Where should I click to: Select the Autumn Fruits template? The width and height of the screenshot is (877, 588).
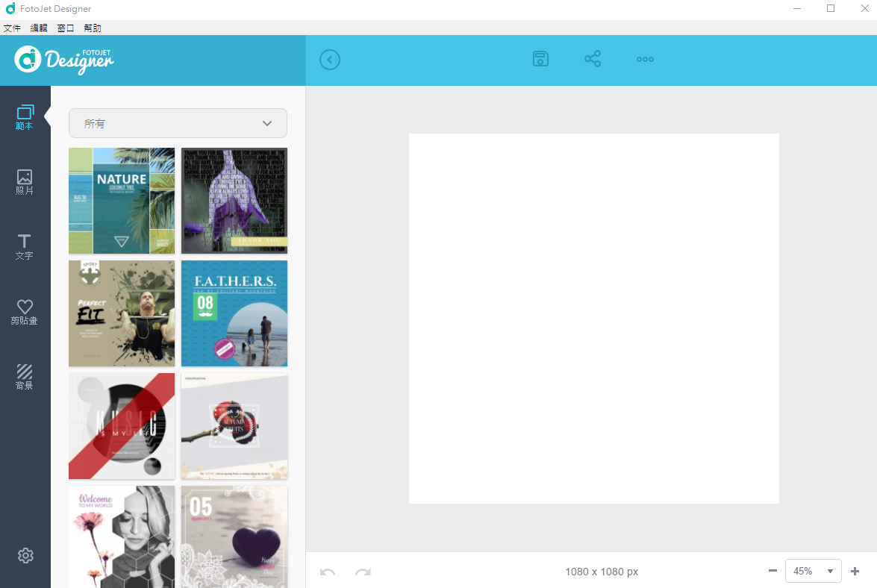234,426
